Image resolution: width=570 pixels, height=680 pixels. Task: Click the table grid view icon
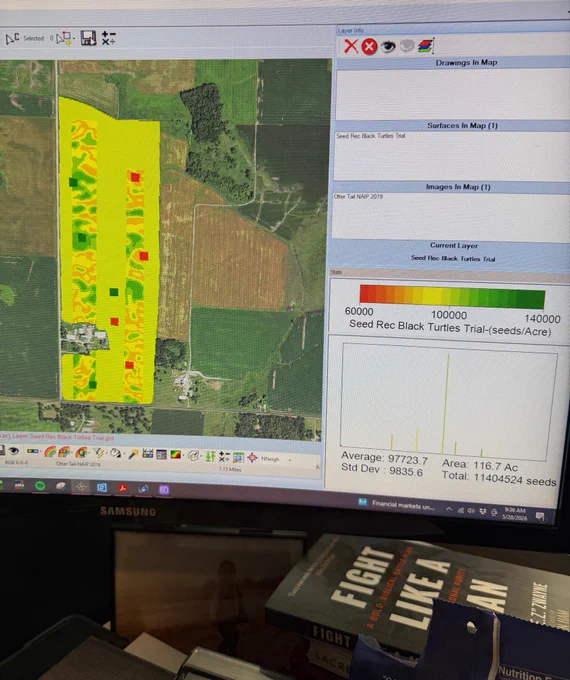tap(161, 454)
